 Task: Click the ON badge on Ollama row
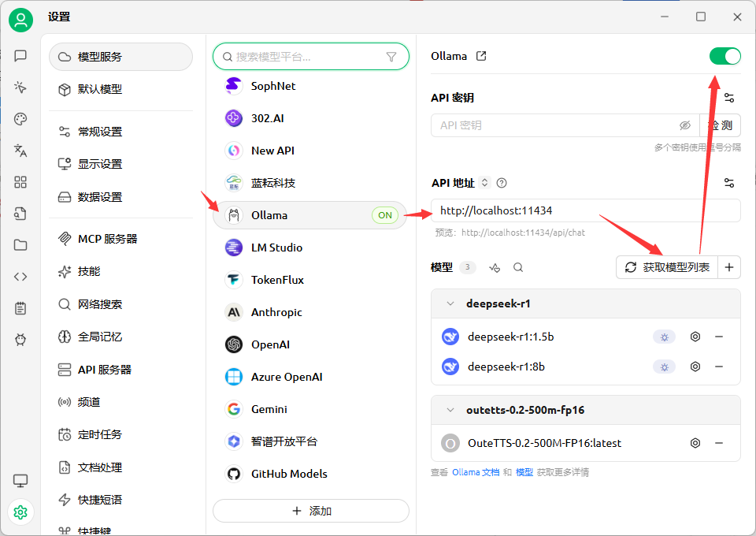coord(385,215)
